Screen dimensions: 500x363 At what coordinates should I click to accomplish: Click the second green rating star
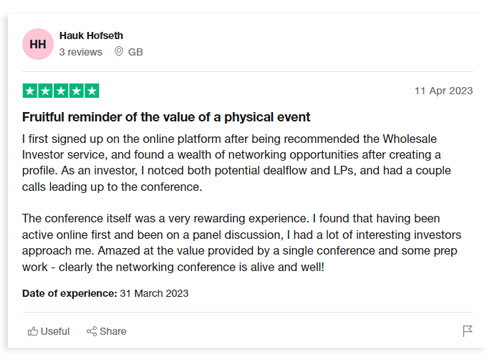coord(45,91)
